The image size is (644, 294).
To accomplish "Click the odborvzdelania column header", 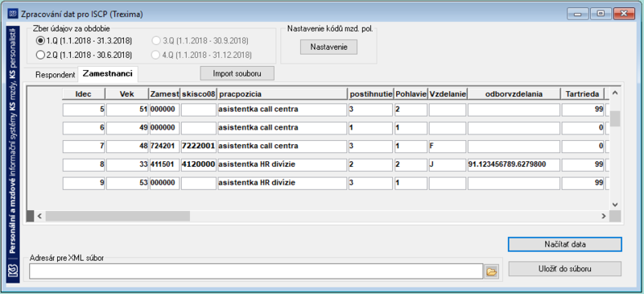I will [514, 94].
